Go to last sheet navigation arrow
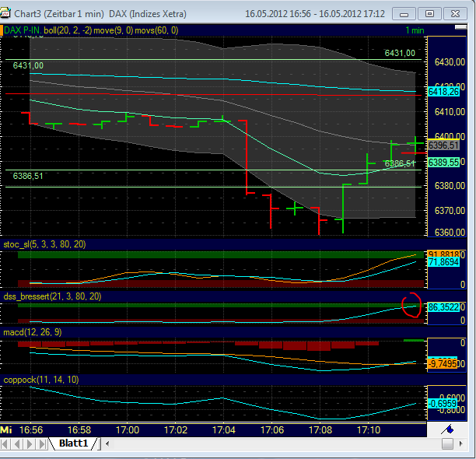This screenshot has width=476, height=459. point(42,443)
